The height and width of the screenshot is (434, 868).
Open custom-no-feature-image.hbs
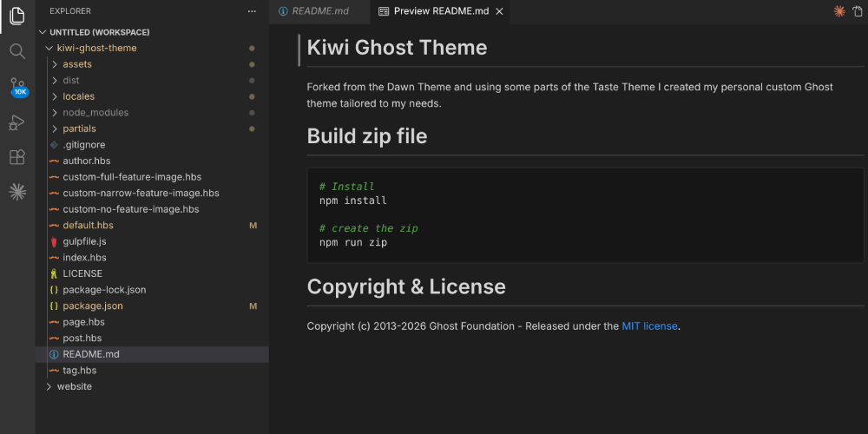152,209
